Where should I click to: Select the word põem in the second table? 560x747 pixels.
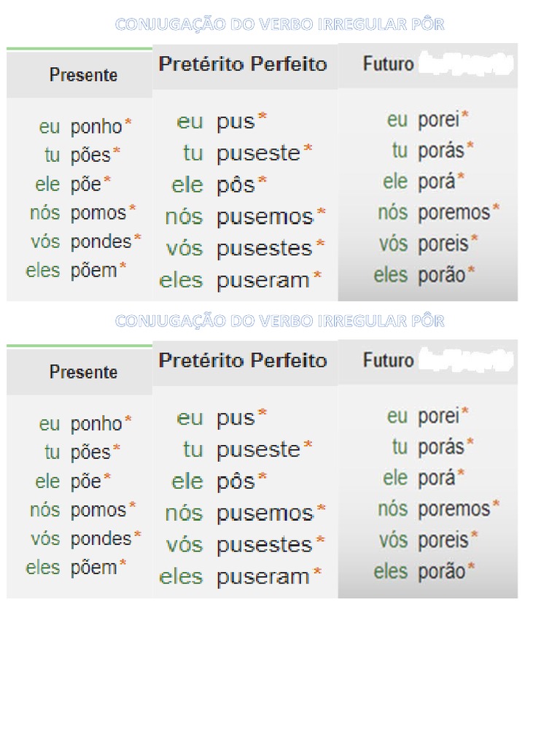93,567
